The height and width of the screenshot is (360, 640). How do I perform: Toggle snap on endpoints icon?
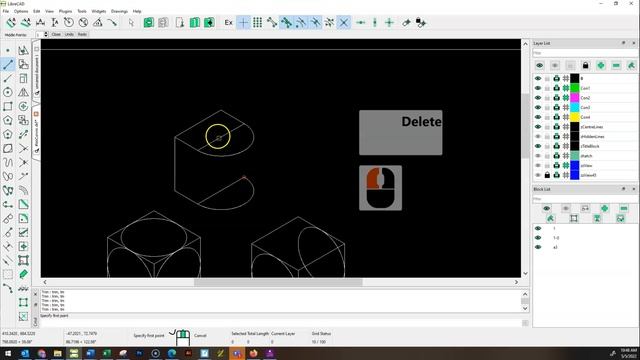(272, 22)
